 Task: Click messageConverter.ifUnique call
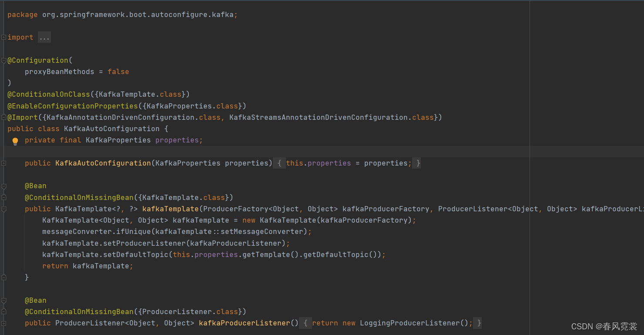coord(97,231)
